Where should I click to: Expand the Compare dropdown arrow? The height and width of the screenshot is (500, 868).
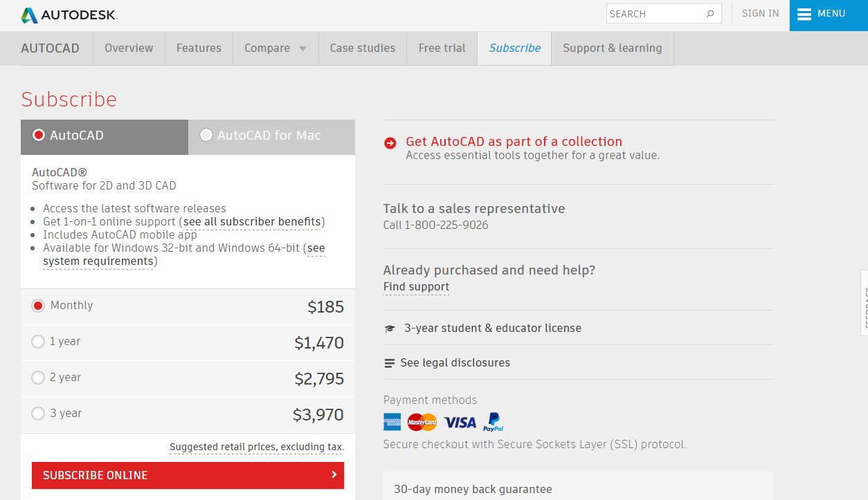[302, 48]
